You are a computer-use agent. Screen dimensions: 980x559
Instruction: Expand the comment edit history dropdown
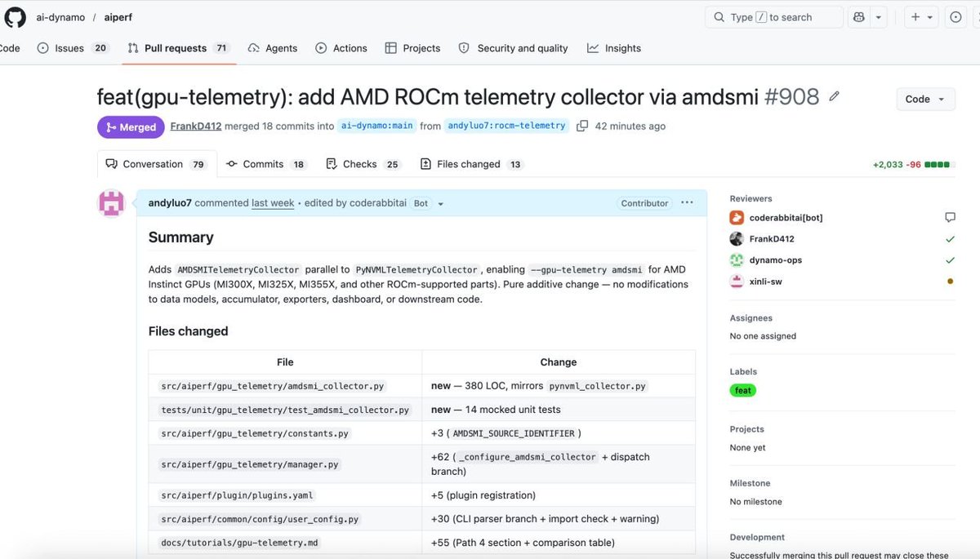[441, 204]
